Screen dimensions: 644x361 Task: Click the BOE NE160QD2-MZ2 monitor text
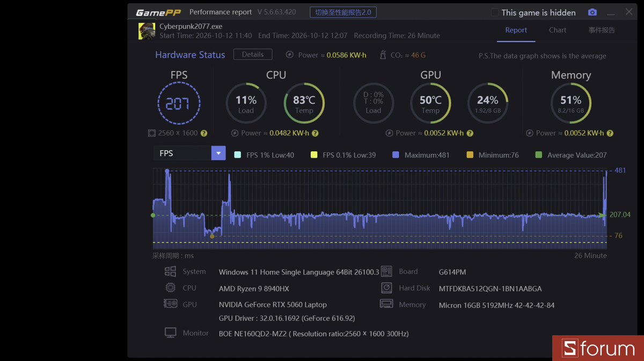click(313, 334)
